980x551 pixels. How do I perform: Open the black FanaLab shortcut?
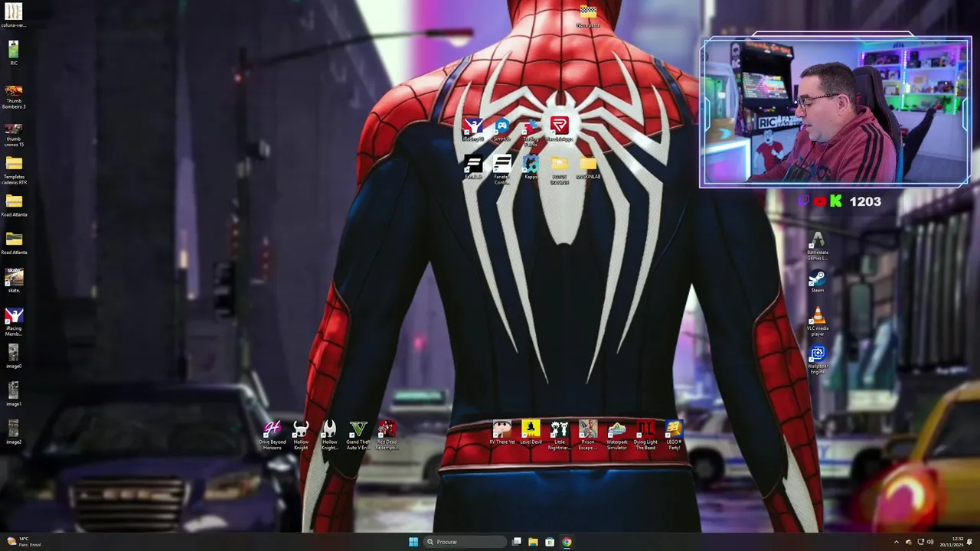473,168
